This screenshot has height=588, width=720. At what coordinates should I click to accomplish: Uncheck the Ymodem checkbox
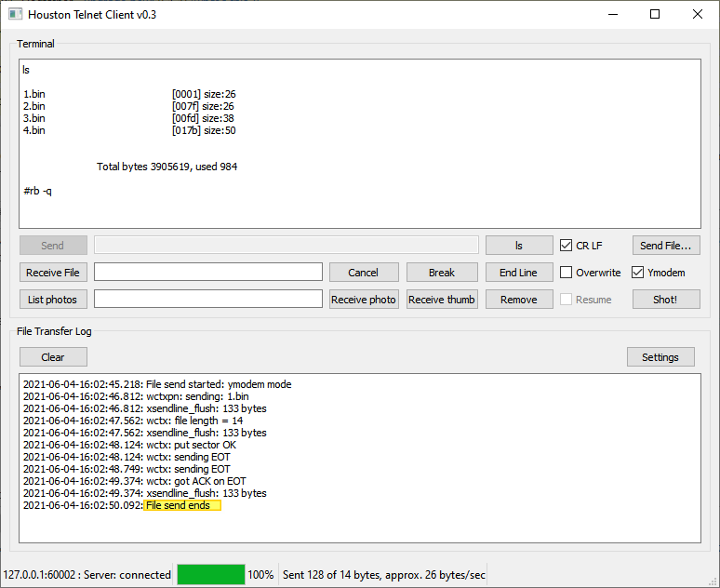(638, 273)
